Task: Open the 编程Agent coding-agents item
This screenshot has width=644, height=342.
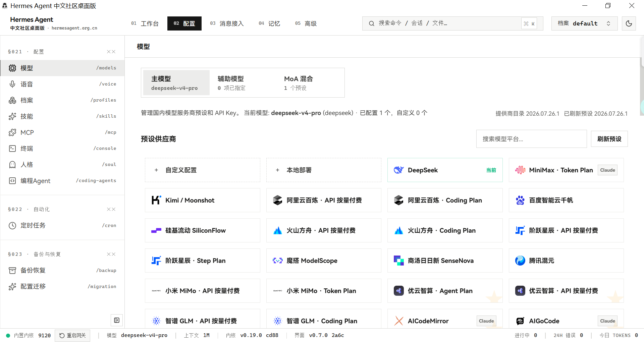Action: click(x=62, y=181)
